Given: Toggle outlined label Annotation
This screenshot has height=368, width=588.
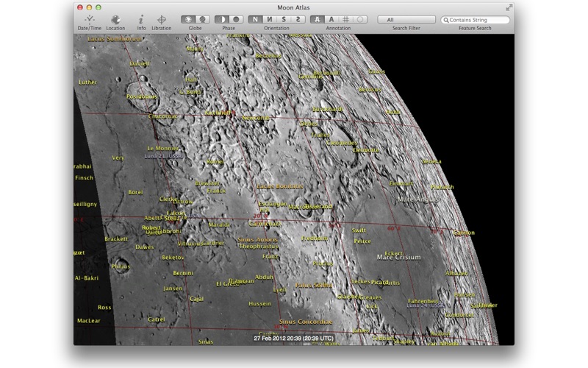Looking at the screenshot, I should click(318, 19).
